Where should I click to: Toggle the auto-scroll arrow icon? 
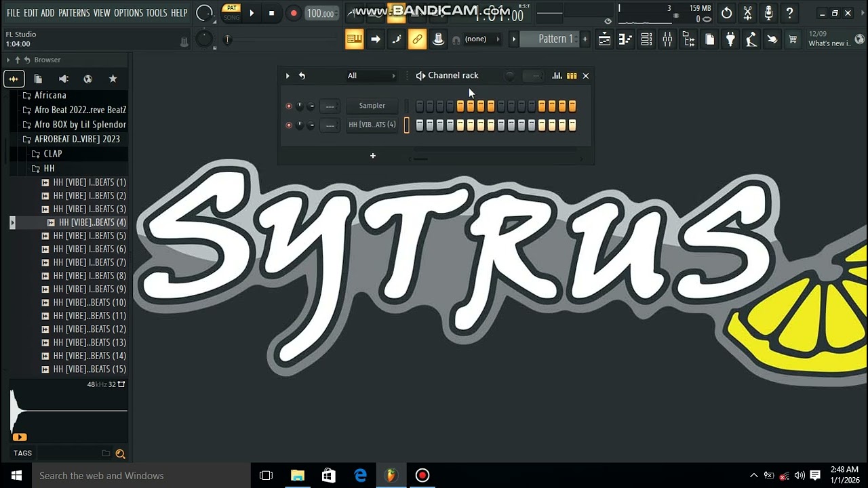(x=375, y=39)
